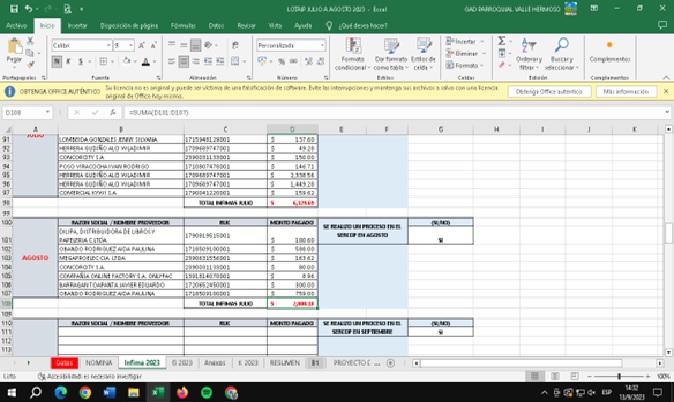Switch to the RESUMEN sheet tab

click(284, 363)
